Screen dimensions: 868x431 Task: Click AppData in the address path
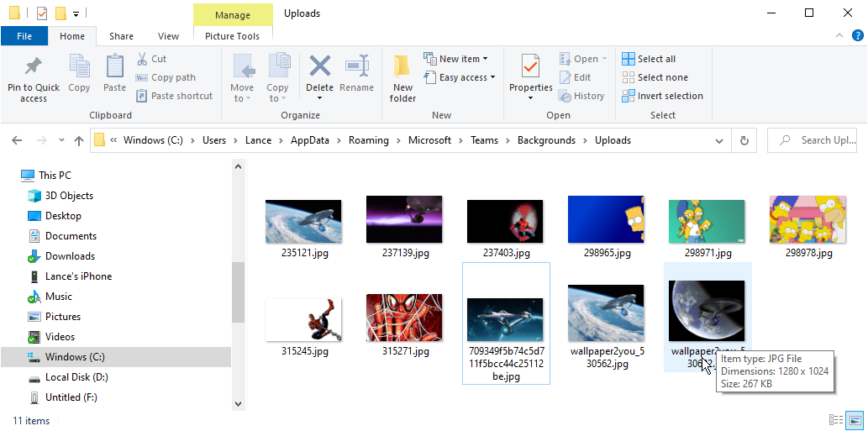click(310, 140)
